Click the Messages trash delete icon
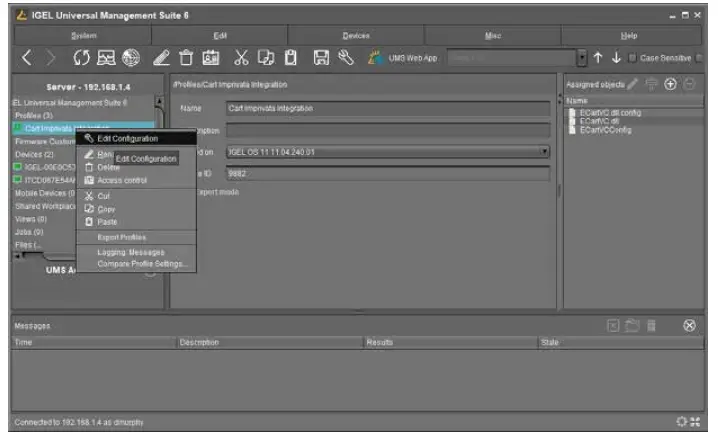This screenshot has height=443, width=718. click(651, 326)
